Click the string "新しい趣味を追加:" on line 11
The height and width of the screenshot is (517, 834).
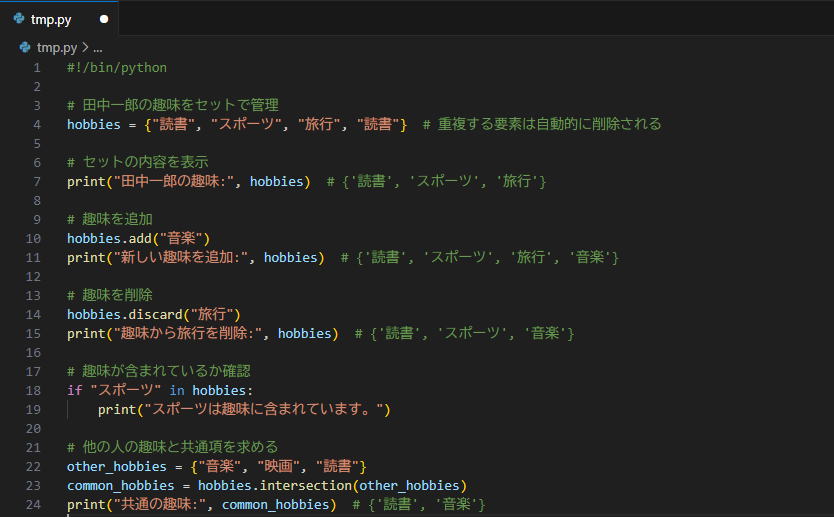click(x=181, y=257)
